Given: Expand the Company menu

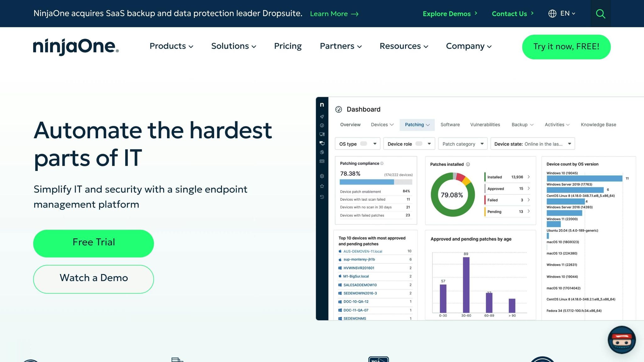Looking at the screenshot, I should pyautogui.click(x=469, y=46).
